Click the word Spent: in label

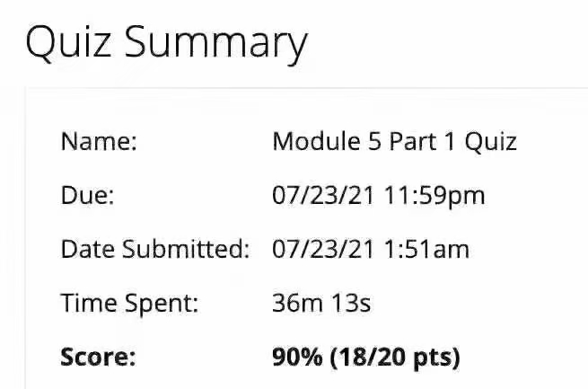pos(162,304)
